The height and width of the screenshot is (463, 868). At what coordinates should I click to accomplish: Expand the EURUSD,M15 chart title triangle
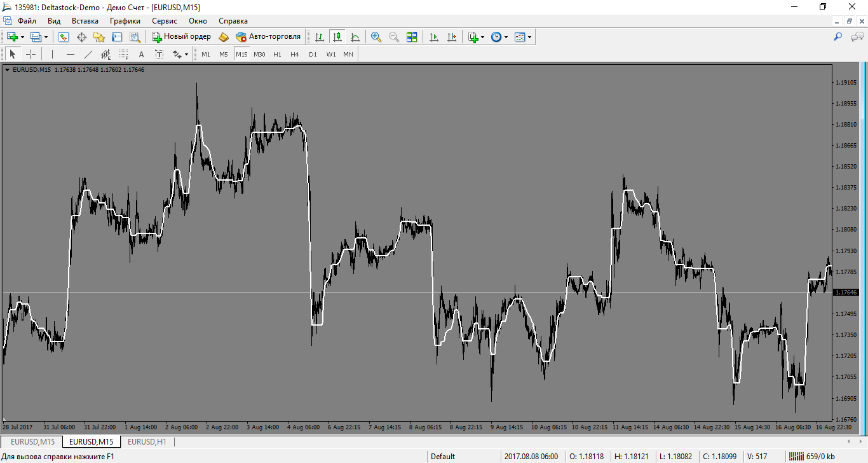(x=7, y=70)
